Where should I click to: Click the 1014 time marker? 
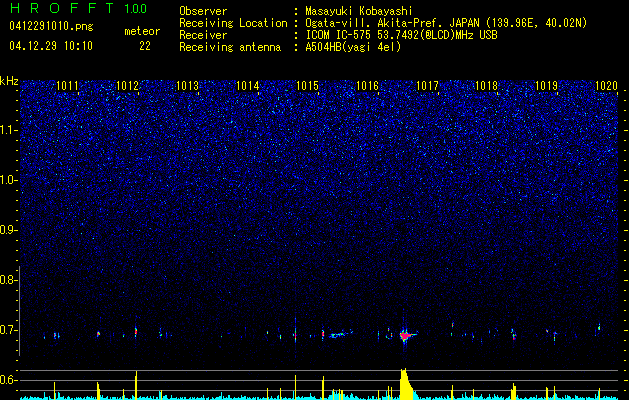click(x=248, y=86)
